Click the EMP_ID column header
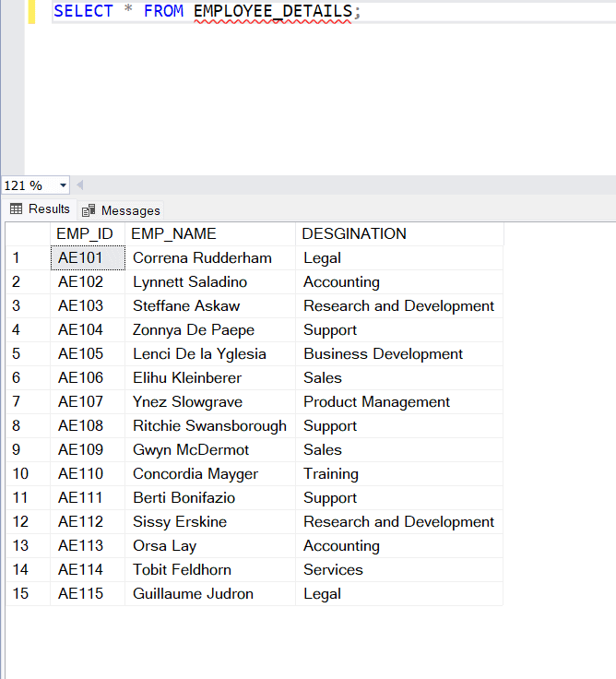Image resolution: width=616 pixels, height=679 pixels. click(88, 233)
